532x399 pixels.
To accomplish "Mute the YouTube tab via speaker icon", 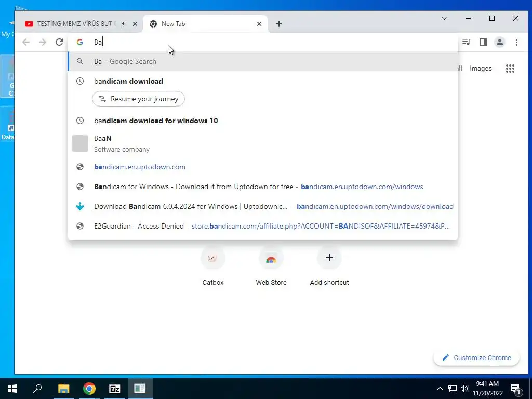I will [x=124, y=24].
